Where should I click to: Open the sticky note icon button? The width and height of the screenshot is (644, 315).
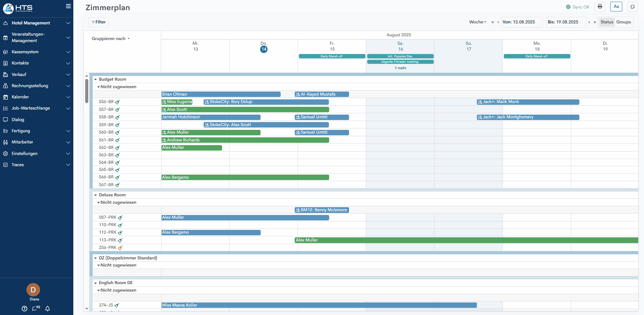(632, 7)
